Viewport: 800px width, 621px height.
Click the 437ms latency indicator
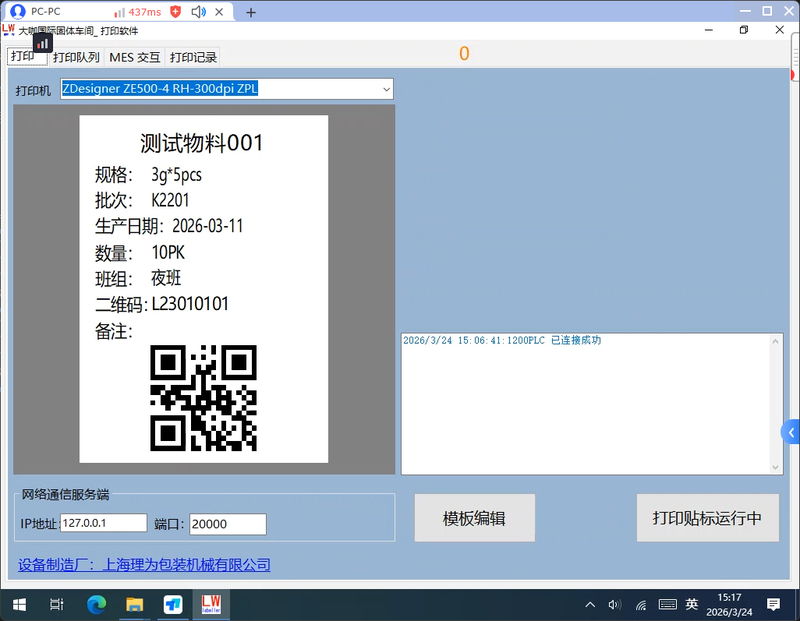pos(138,12)
